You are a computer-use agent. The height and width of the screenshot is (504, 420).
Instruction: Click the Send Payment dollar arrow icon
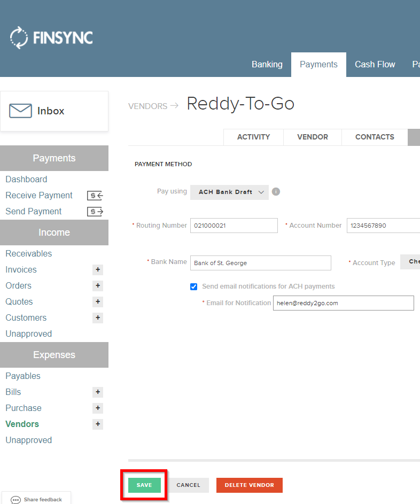pyautogui.click(x=95, y=212)
